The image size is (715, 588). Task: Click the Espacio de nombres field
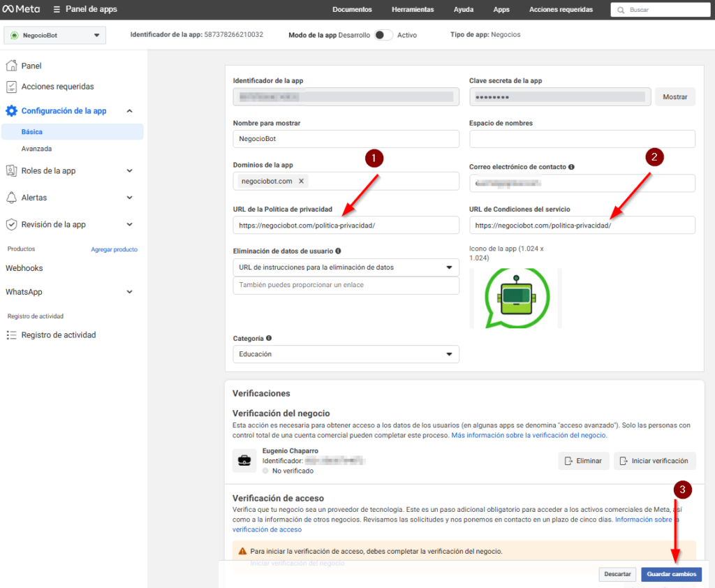click(x=582, y=139)
